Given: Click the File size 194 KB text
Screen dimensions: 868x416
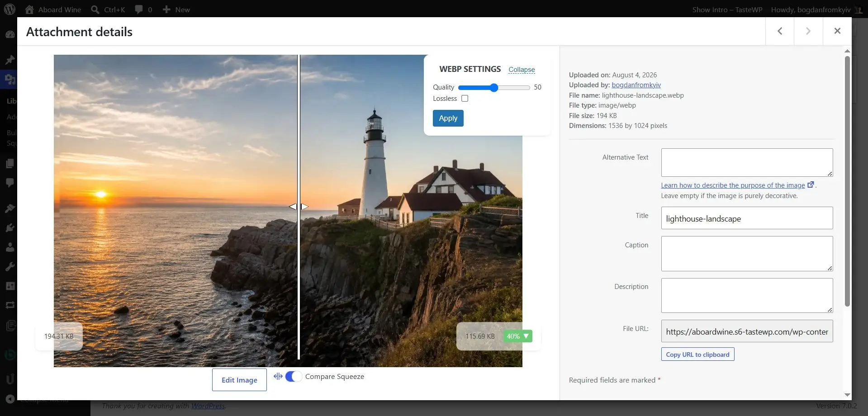Looking at the screenshot, I should 593,116.
